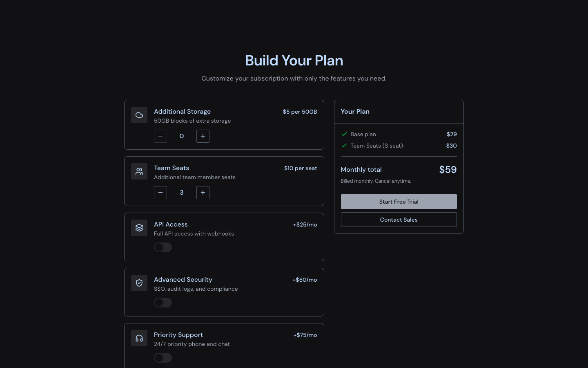Click the Contact Sales button
The width and height of the screenshot is (588, 368).
(399, 220)
